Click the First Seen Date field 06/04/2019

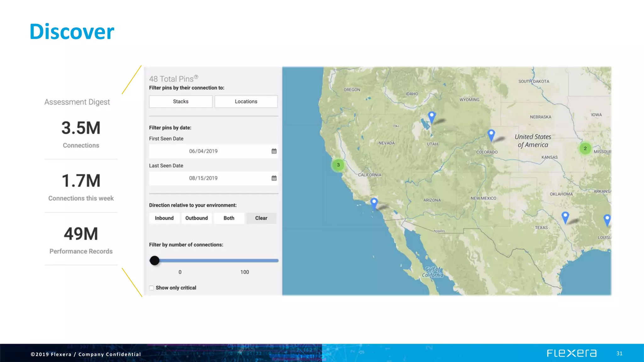pyautogui.click(x=203, y=151)
